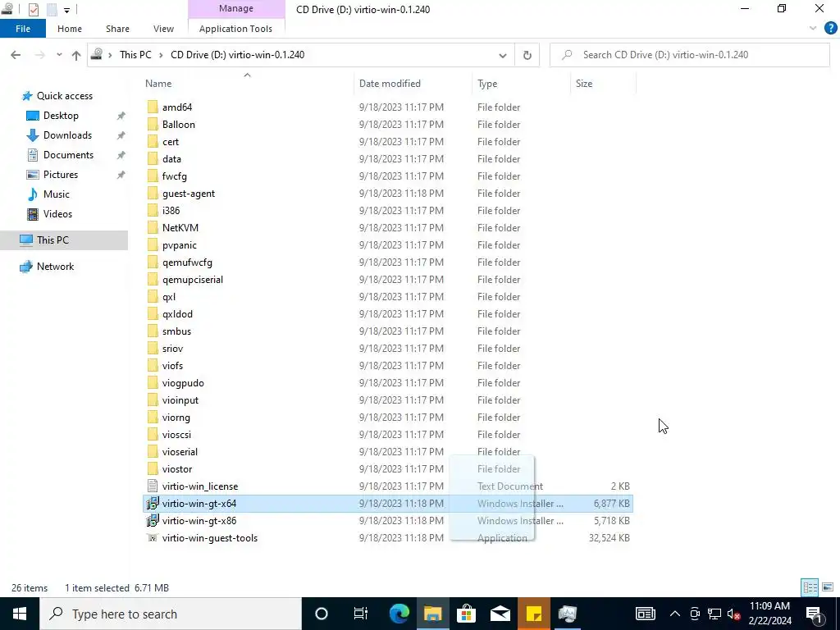Click the Properties quick access toolbar icon
Viewport: 840px width, 630px height.
(x=33, y=9)
